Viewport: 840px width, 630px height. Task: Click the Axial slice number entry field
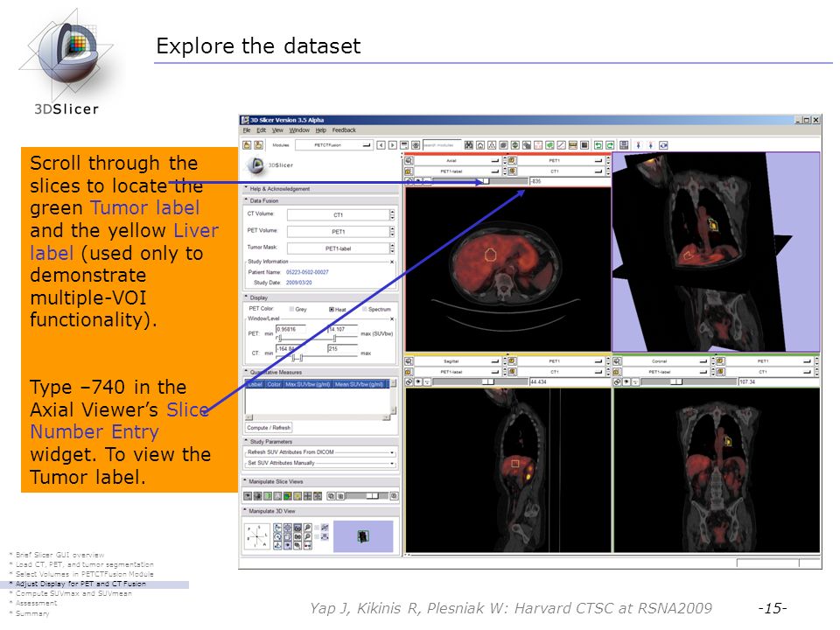coord(570,181)
